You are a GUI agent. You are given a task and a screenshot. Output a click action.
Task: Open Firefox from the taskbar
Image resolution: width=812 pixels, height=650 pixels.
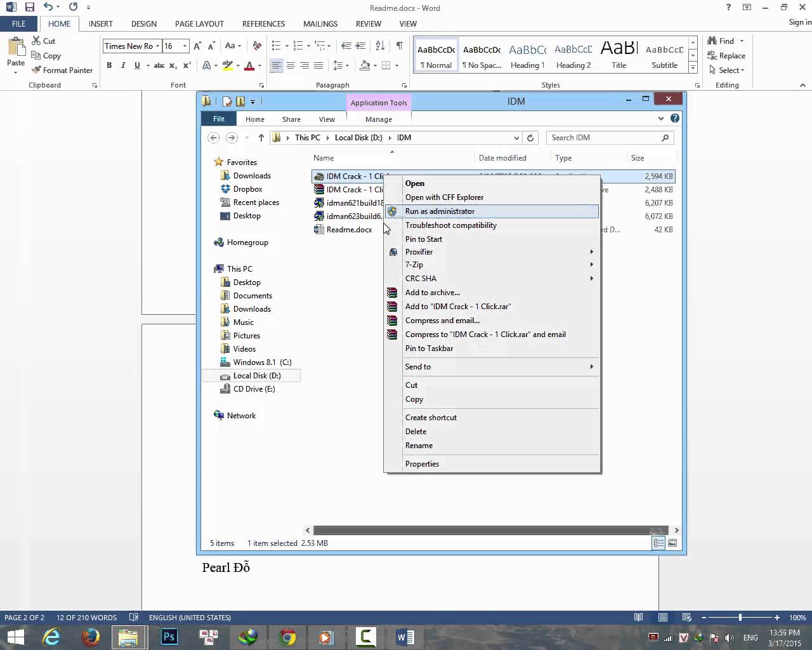coord(90,637)
